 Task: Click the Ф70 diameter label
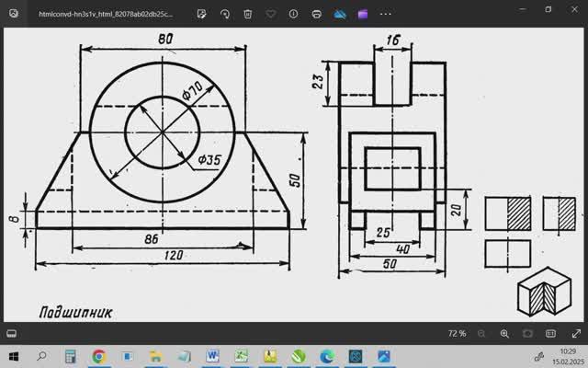192,91
